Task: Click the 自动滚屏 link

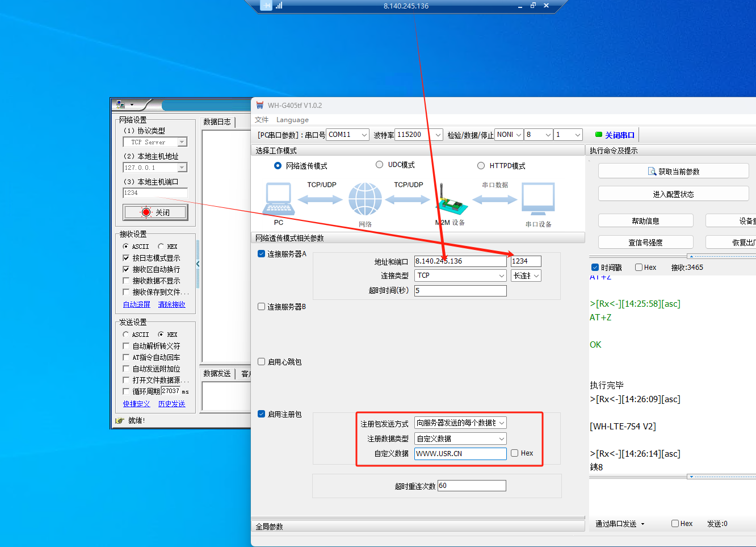Action: pyautogui.click(x=137, y=304)
